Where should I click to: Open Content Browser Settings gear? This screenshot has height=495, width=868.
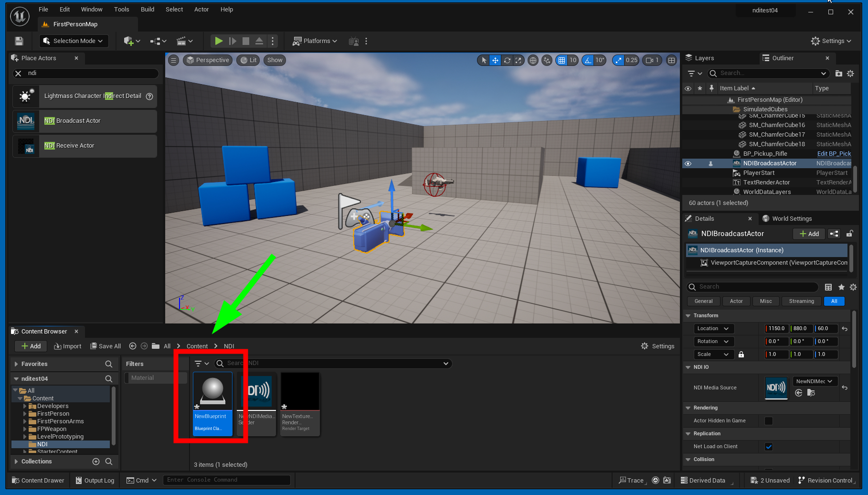coord(657,346)
